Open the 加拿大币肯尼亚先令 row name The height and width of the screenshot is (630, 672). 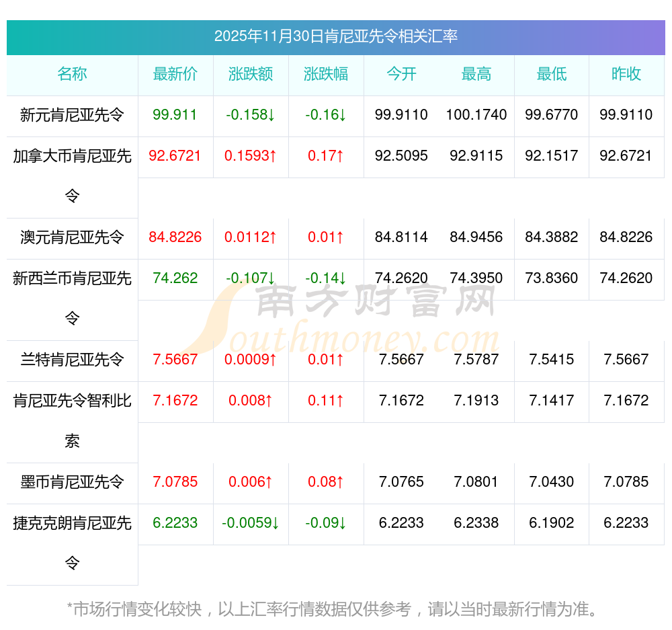(x=72, y=157)
